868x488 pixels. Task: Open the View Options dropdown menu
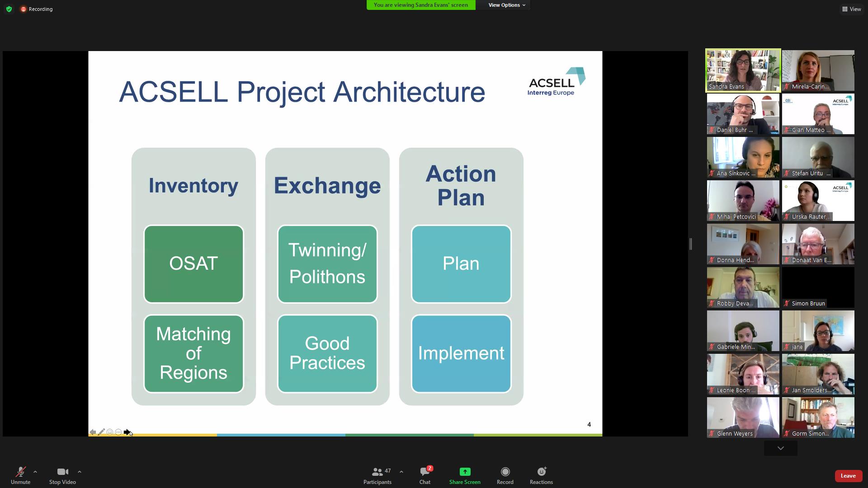coord(506,5)
